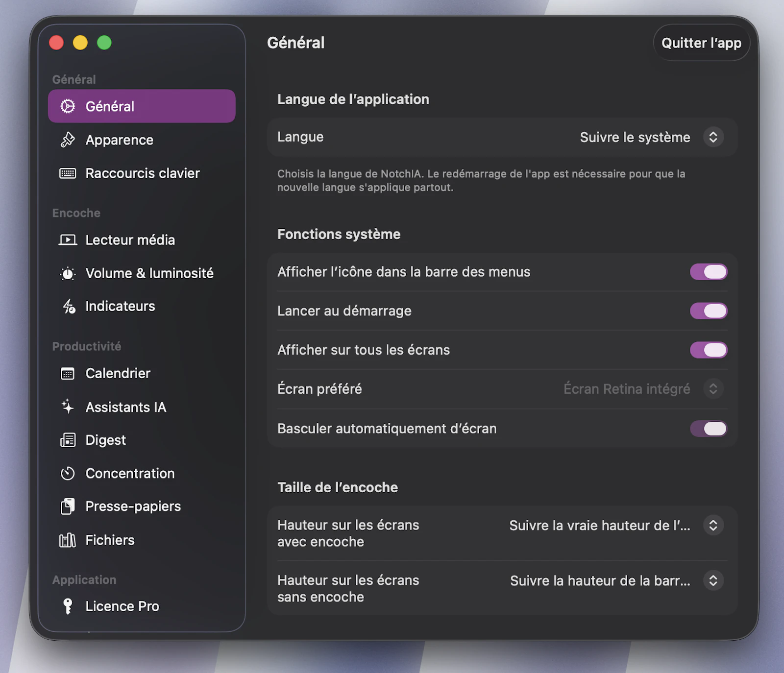Click the gear icon beside Général

pyautogui.click(x=68, y=106)
